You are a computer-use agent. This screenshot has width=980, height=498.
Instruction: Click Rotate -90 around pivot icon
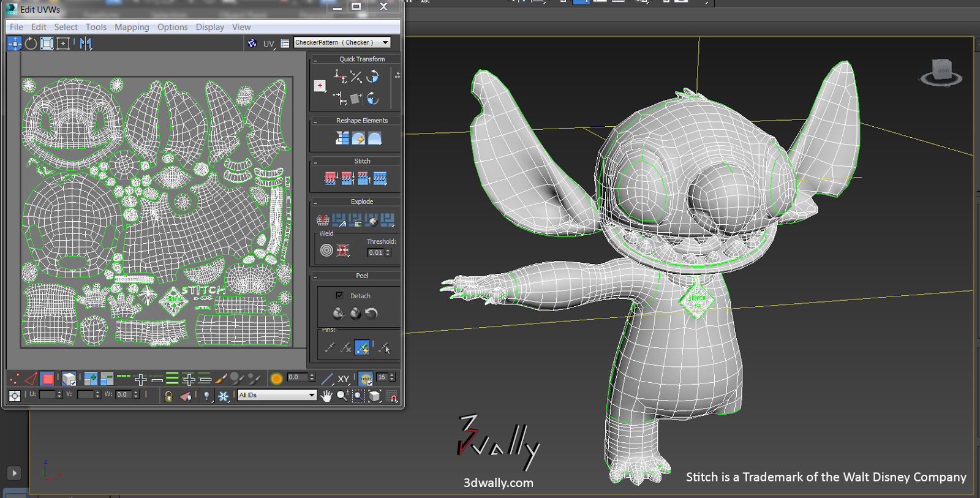[372, 98]
